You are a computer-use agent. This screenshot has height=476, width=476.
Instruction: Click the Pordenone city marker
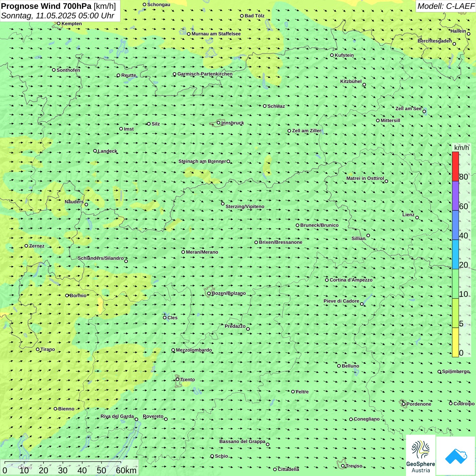pyautogui.click(x=404, y=404)
